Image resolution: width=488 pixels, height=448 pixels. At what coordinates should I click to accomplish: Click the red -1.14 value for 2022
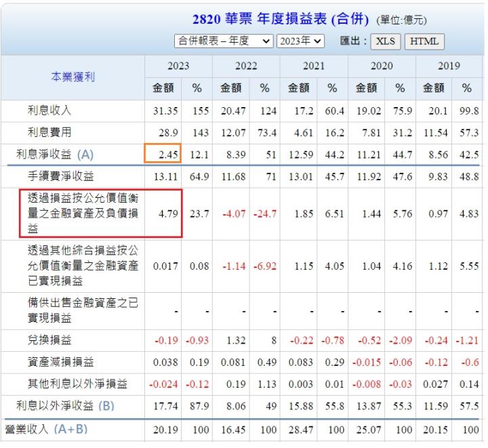point(234,266)
